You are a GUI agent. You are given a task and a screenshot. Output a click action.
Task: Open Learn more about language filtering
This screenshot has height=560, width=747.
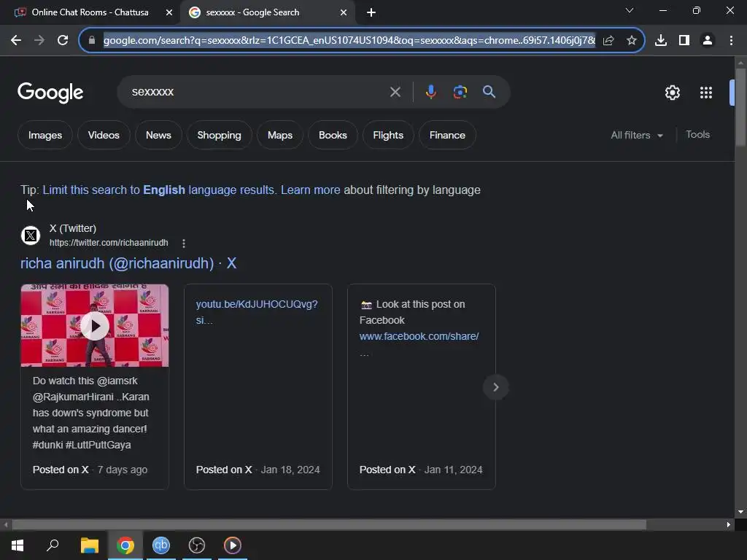(x=311, y=190)
